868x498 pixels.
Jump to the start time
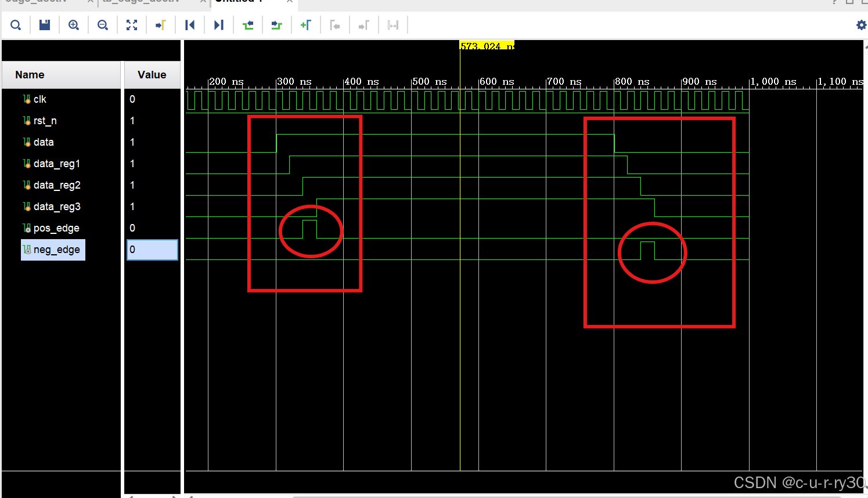(x=190, y=25)
